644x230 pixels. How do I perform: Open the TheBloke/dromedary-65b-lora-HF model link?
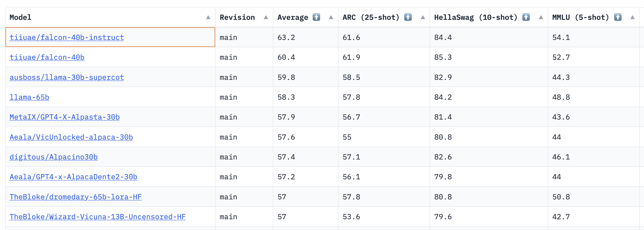tap(75, 197)
